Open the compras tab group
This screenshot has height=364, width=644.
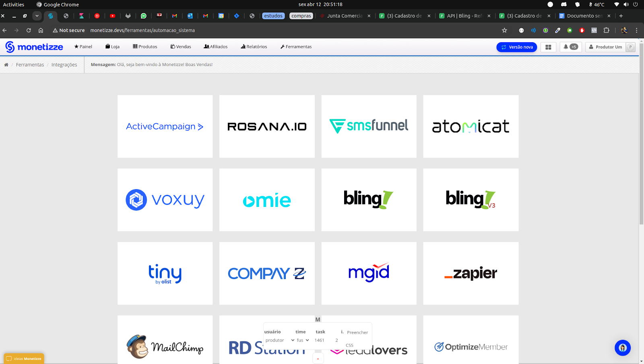coord(301,16)
